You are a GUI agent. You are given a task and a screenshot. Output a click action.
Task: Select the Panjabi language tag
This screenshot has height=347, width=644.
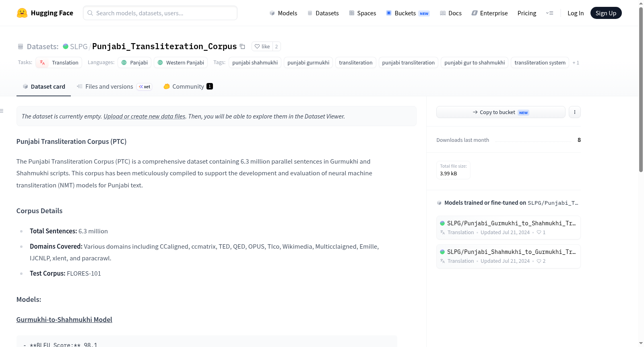click(x=134, y=62)
